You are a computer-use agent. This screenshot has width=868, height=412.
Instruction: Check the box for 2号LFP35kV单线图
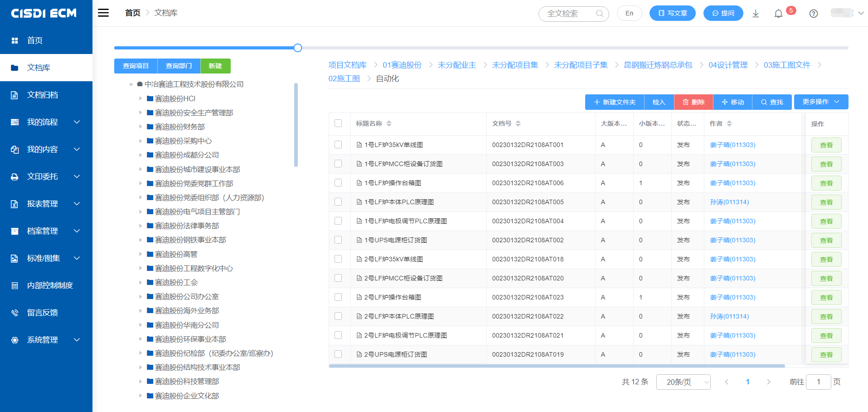point(338,259)
